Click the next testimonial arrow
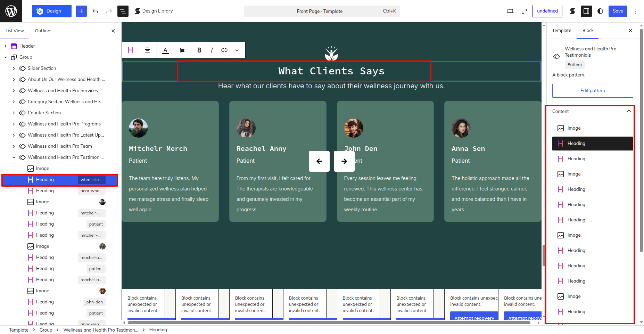 344,161
